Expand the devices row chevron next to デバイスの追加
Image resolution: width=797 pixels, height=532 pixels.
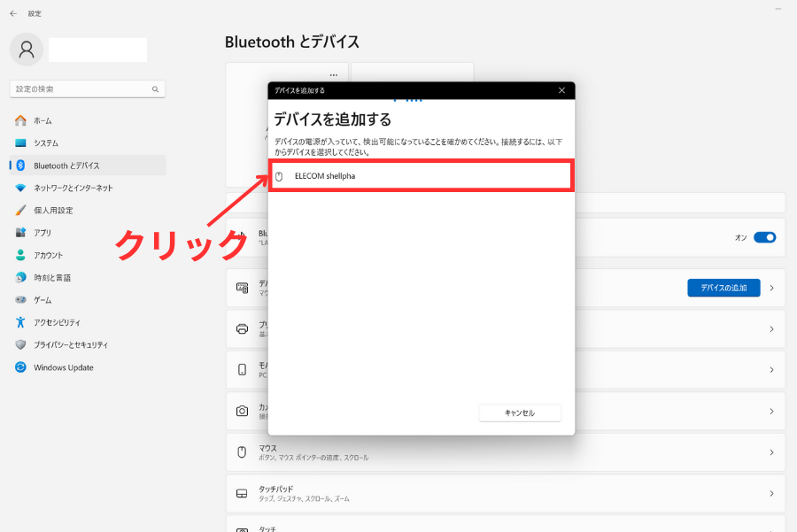coord(771,288)
